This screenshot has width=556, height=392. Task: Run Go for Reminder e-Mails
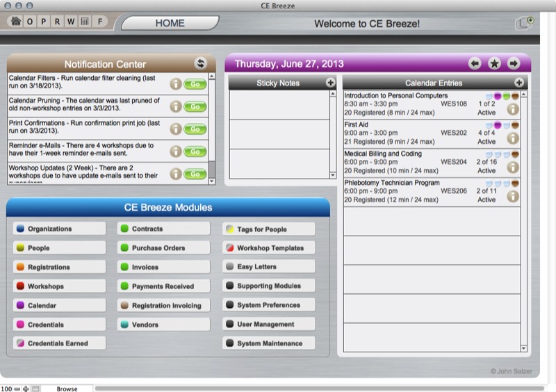coord(195,152)
